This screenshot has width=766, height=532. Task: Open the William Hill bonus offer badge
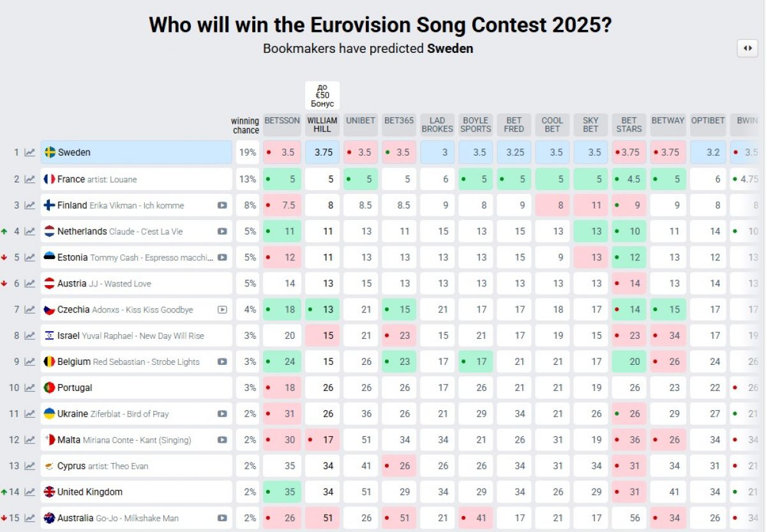[x=322, y=95]
